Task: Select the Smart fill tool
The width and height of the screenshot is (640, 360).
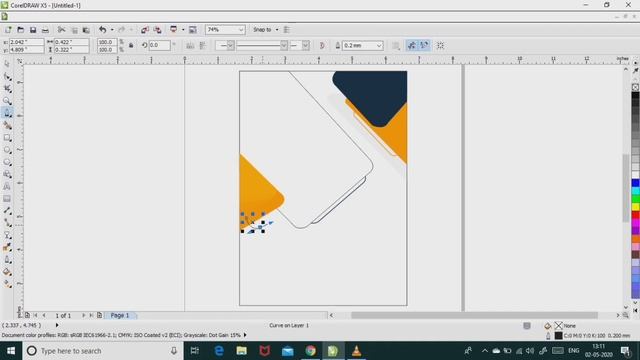Action: pyautogui.click(x=7, y=125)
